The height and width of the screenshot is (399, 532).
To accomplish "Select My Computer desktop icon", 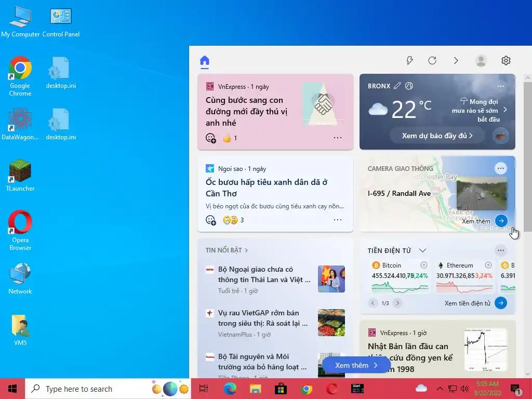I will [x=20, y=22].
